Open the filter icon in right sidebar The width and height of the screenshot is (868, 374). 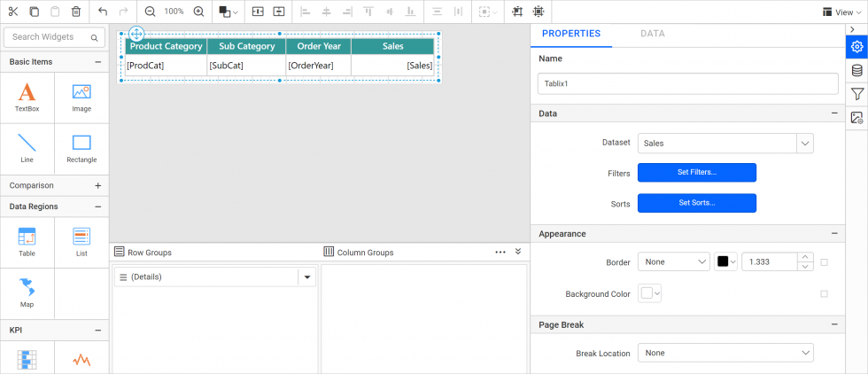click(x=856, y=94)
